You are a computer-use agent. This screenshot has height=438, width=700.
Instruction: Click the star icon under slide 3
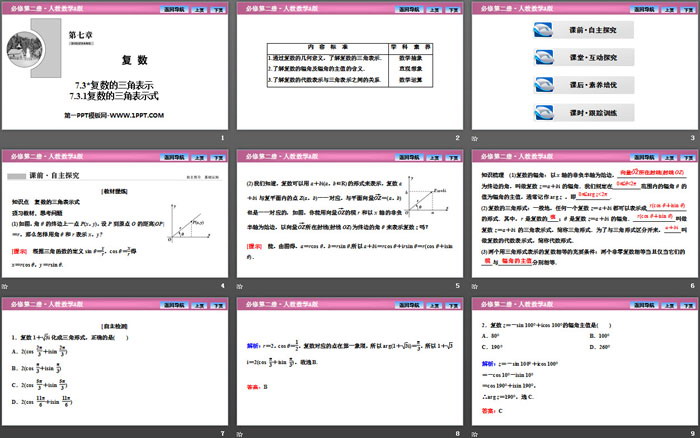click(x=475, y=138)
